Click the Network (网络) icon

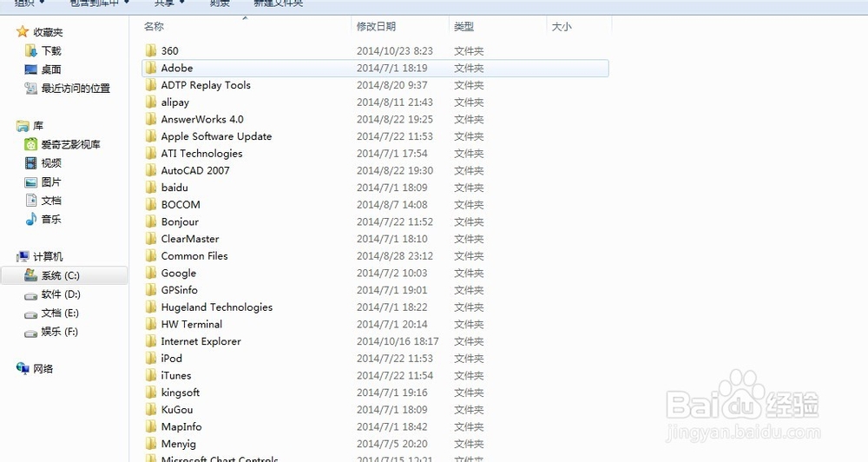pos(23,368)
